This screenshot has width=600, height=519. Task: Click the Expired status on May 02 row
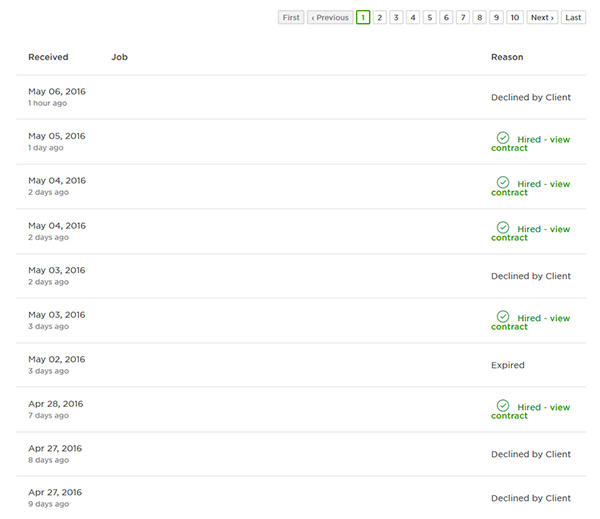pyautogui.click(x=508, y=365)
